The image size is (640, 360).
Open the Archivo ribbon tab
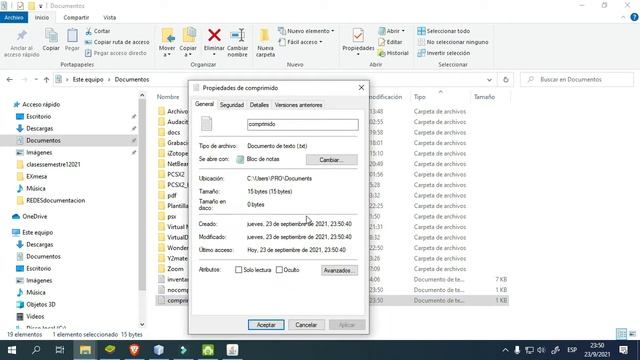[x=14, y=18]
